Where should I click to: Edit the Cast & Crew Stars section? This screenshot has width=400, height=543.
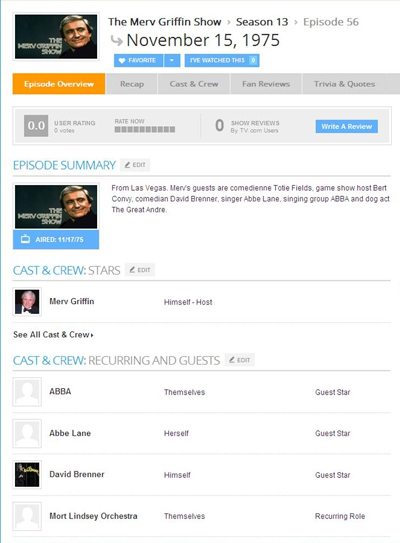(140, 270)
